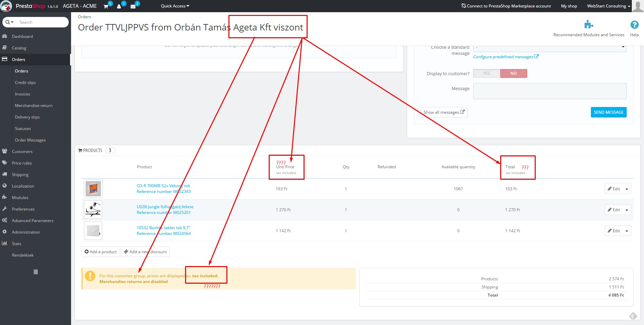Click the Shipping truck icon
644x325 pixels.
(x=5, y=174)
